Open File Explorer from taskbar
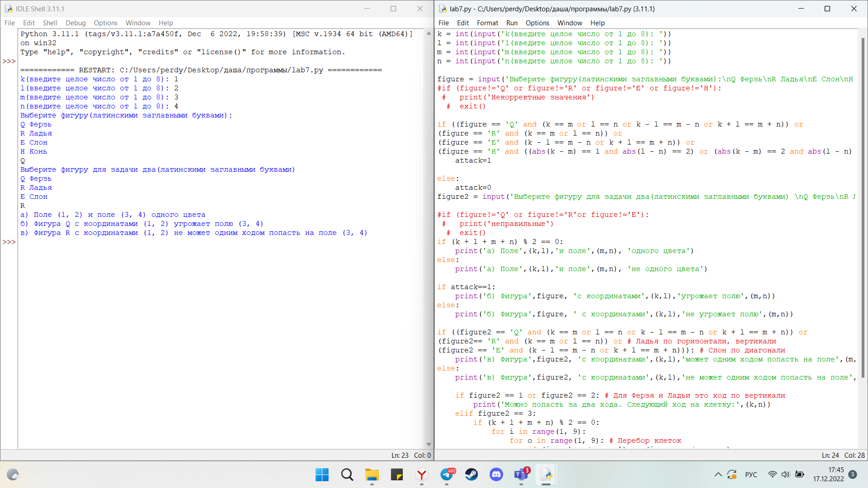This screenshot has height=488, width=868. (372, 474)
